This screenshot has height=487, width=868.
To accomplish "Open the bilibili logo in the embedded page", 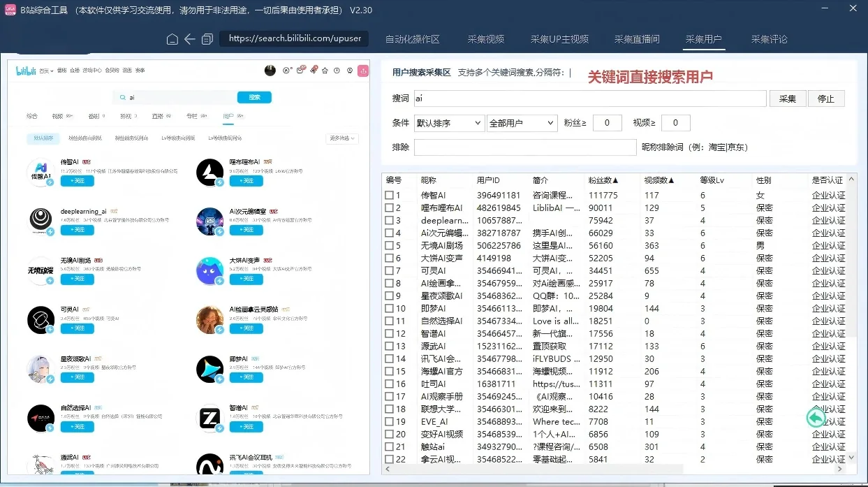I will coord(24,70).
